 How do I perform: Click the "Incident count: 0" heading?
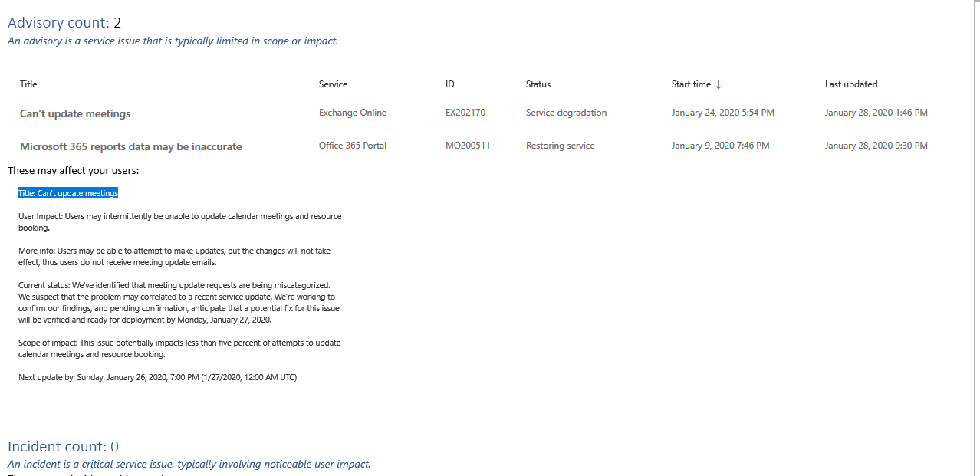63,446
